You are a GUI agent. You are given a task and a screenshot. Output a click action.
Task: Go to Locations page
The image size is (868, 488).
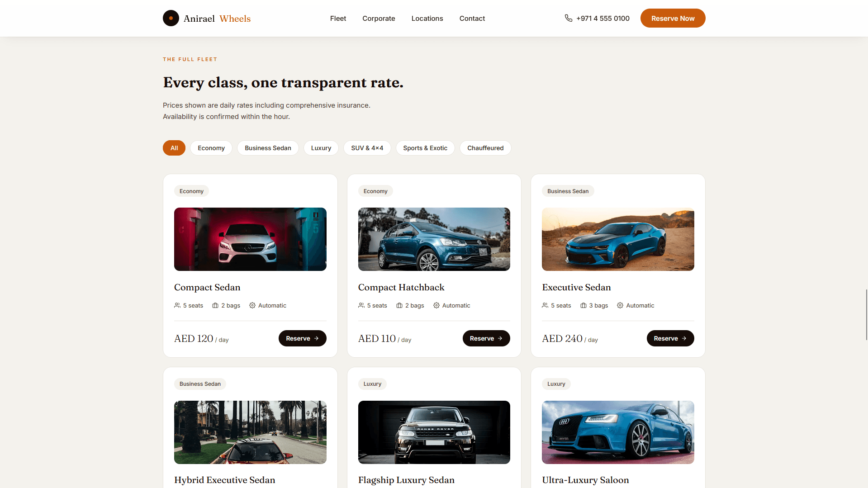pos(427,18)
